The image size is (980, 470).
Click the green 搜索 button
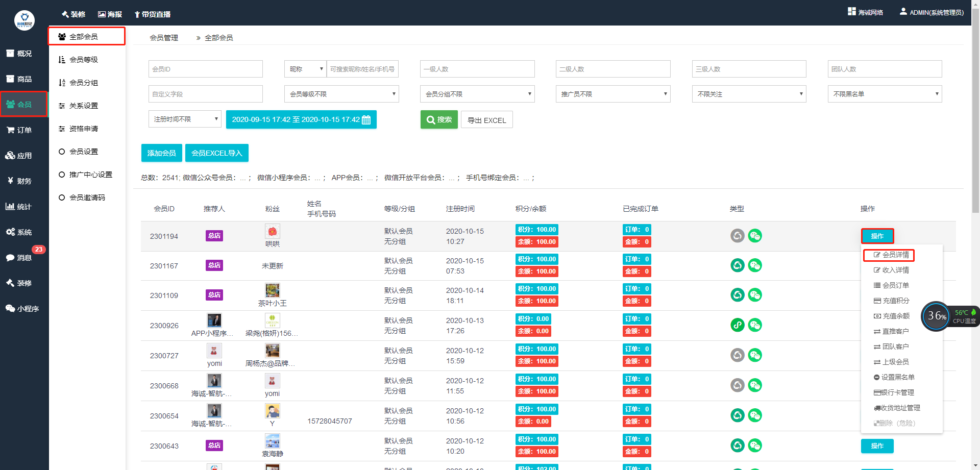click(439, 119)
